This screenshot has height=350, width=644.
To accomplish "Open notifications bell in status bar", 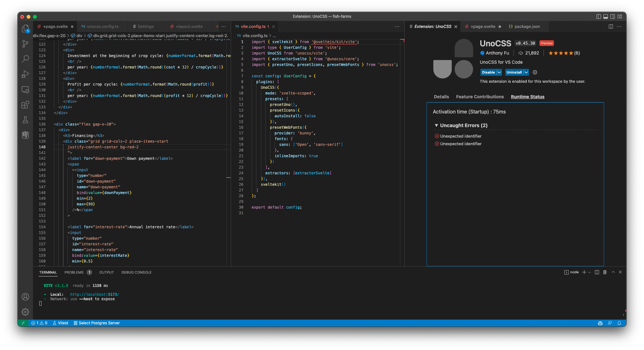I will (619, 323).
